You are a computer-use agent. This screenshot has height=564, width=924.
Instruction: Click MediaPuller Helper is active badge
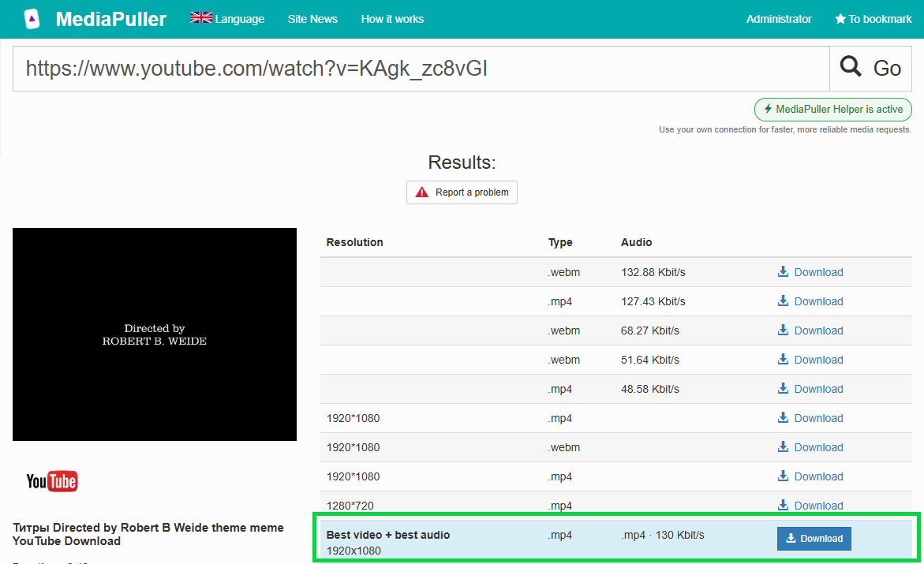pyautogui.click(x=832, y=109)
